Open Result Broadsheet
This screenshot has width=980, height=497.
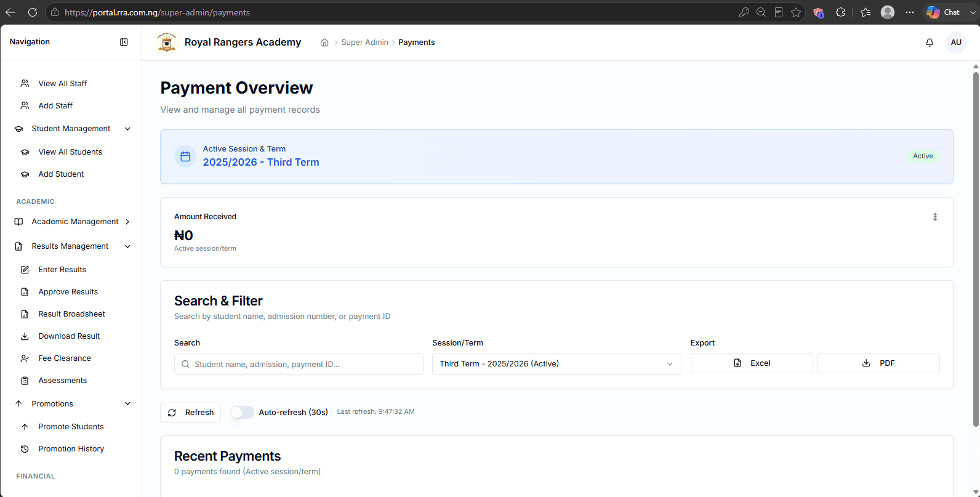point(71,314)
